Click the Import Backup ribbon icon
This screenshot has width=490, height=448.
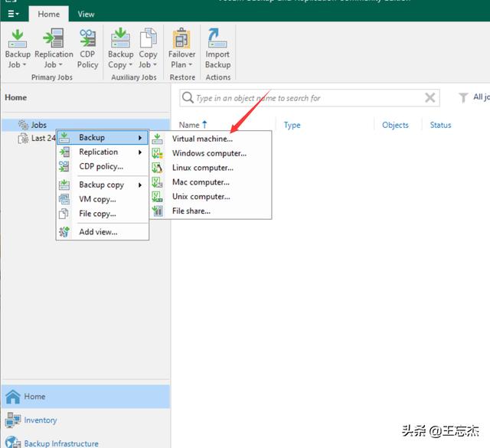pyautogui.click(x=217, y=38)
